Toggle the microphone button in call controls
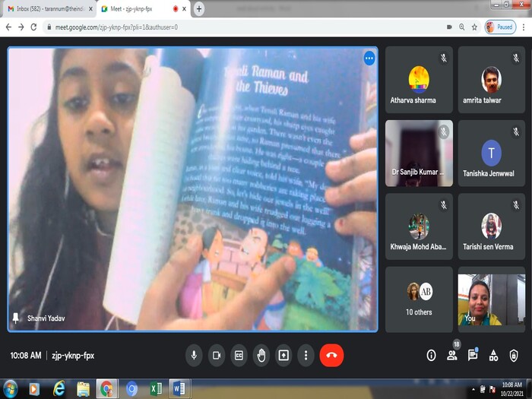This screenshot has height=399, width=532. [x=194, y=355]
